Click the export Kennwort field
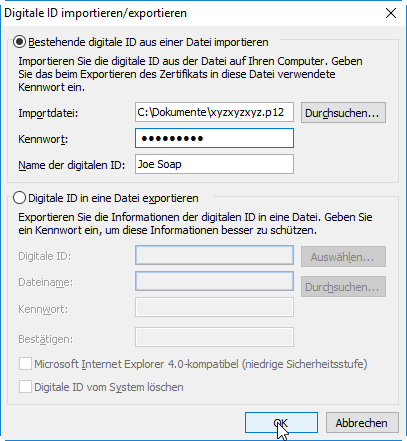The image size is (407, 441). (214, 307)
